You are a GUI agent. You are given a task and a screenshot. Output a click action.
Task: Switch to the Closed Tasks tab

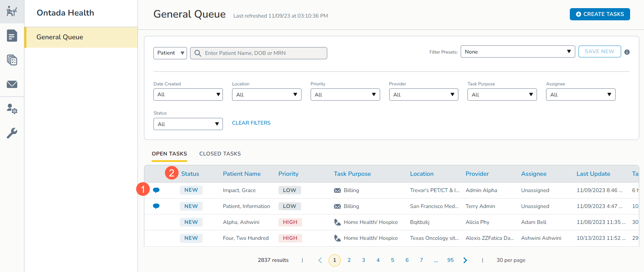[220, 154]
